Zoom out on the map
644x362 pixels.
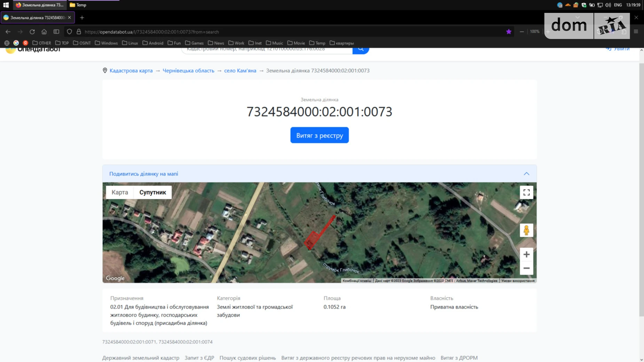coord(526,268)
